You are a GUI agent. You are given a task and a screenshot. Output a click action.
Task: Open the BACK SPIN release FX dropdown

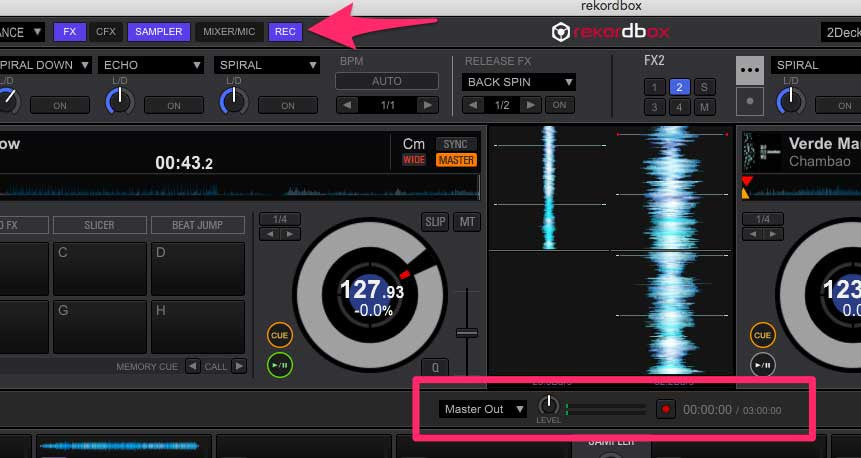point(518,82)
